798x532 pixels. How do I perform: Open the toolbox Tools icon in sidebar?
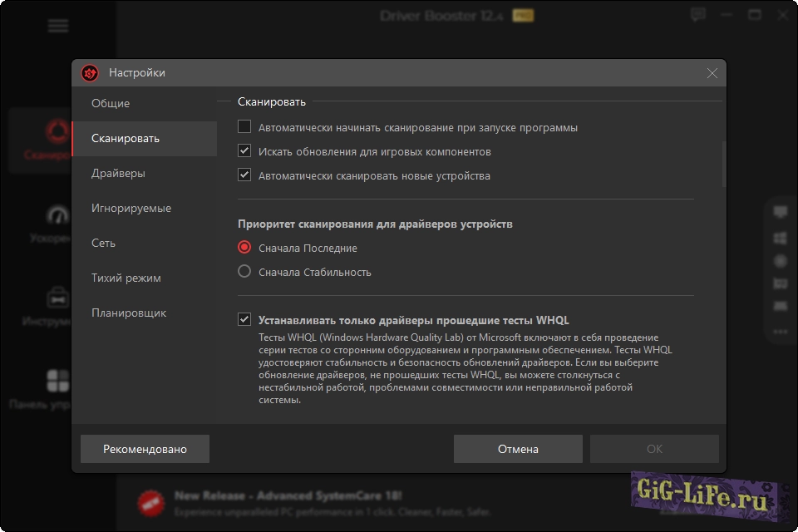click(57, 297)
